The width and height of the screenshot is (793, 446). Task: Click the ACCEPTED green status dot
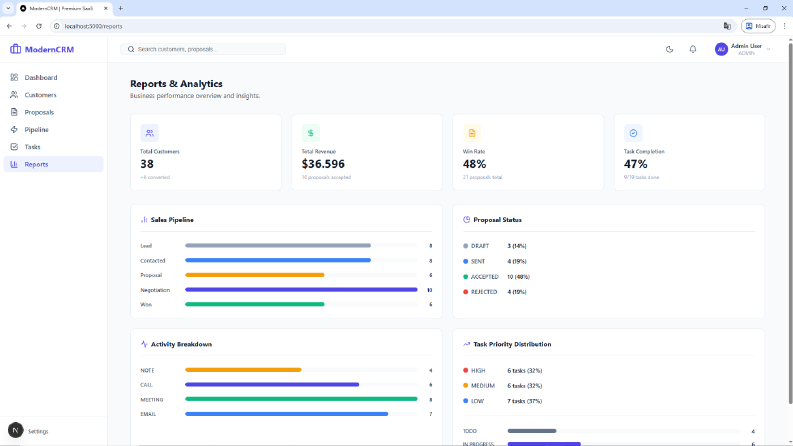coord(465,277)
